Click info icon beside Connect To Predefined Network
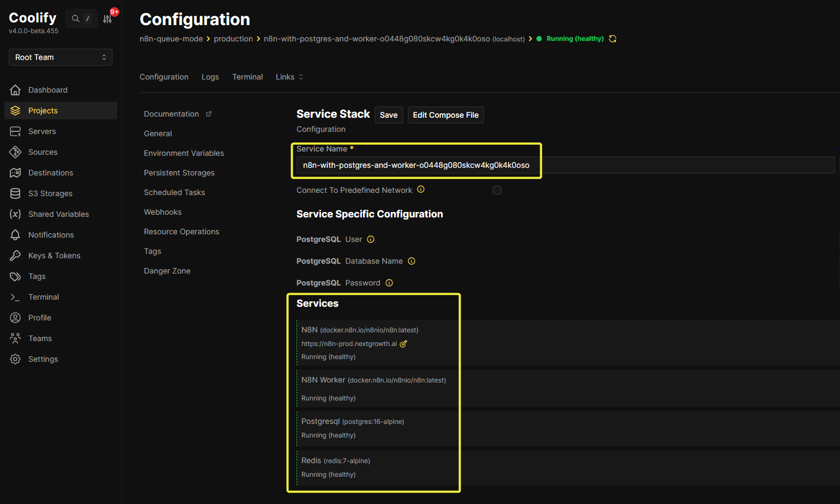Image resolution: width=840 pixels, height=504 pixels. [x=421, y=190]
